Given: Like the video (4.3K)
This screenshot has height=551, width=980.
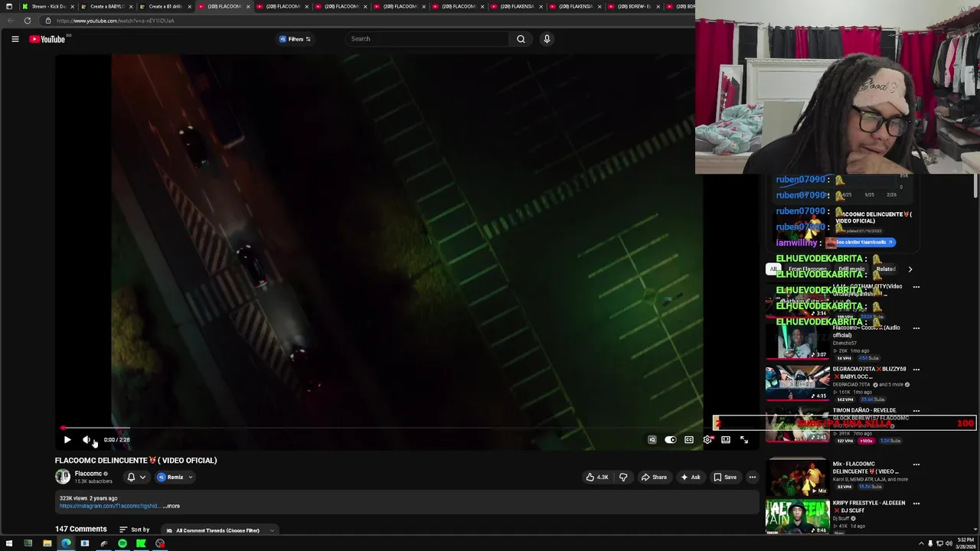Looking at the screenshot, I should (597, 478).
